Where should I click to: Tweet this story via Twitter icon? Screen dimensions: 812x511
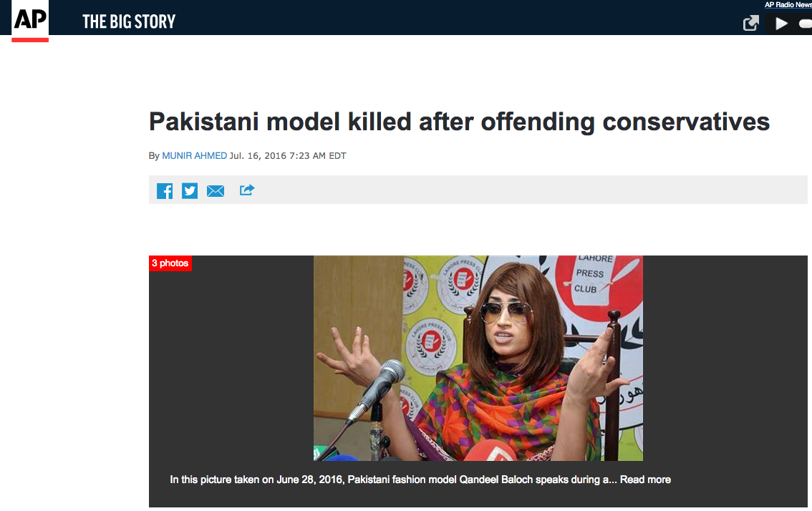190,190
